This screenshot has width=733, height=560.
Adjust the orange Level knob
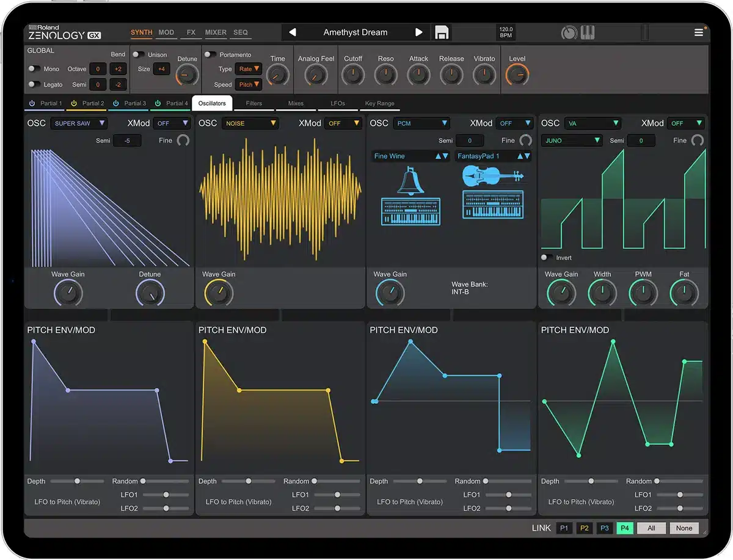(517, 75)
